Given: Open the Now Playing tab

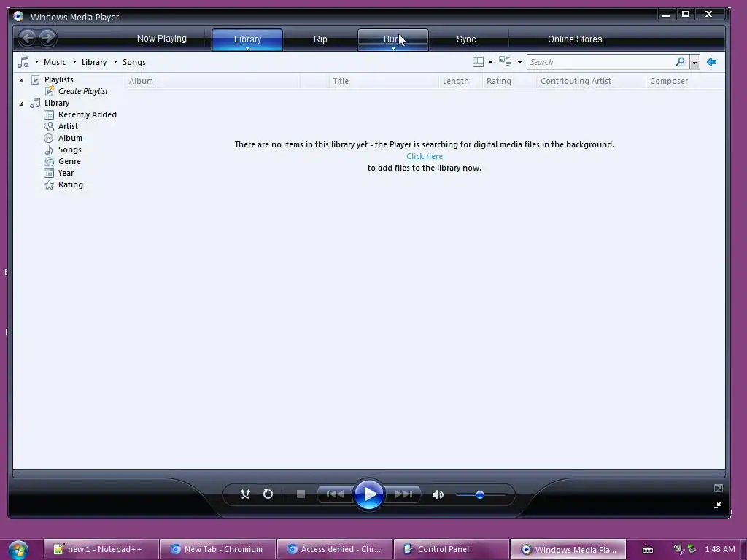Looking at the screenshot, I should [x=161, y=39].
